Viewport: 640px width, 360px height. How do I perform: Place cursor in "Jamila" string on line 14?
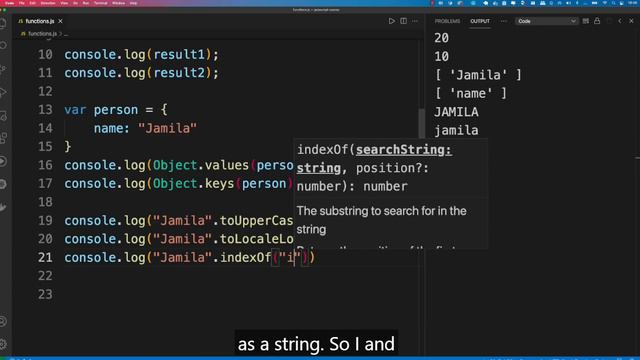(x=167, y=128)
